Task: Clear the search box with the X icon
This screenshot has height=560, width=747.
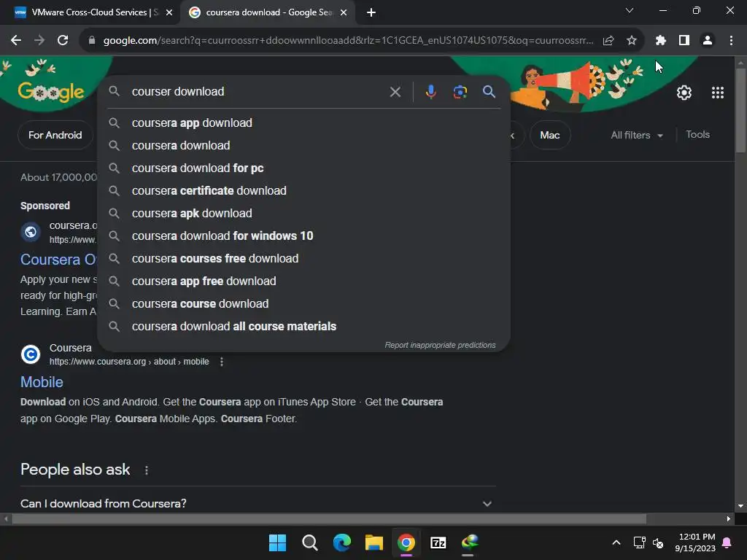Action: point(395,92)
